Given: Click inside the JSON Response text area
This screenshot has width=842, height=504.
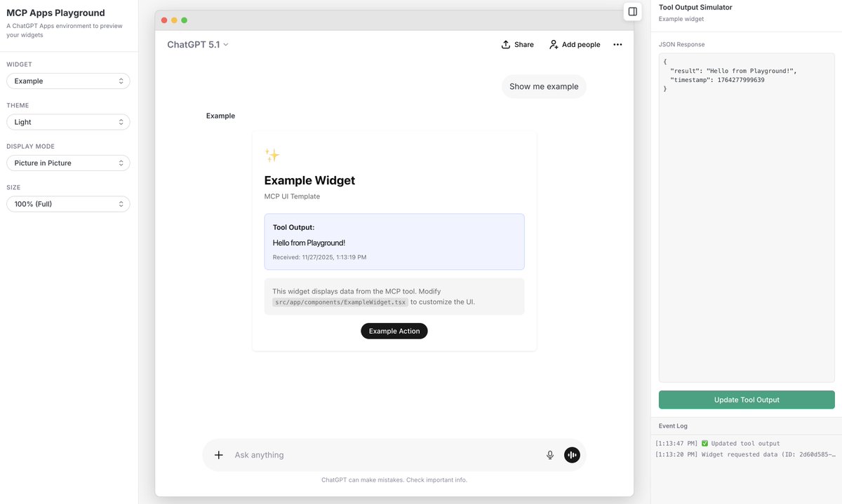Looking at the screenshot, I should (x=747, y=217).
